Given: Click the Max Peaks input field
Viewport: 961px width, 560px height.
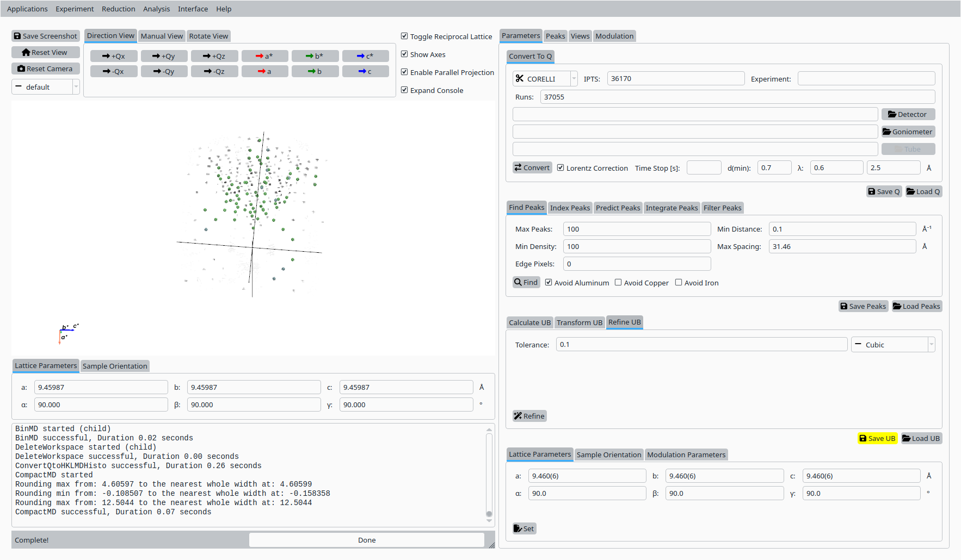Looking at the screenshot, I should tap(637, 229).
